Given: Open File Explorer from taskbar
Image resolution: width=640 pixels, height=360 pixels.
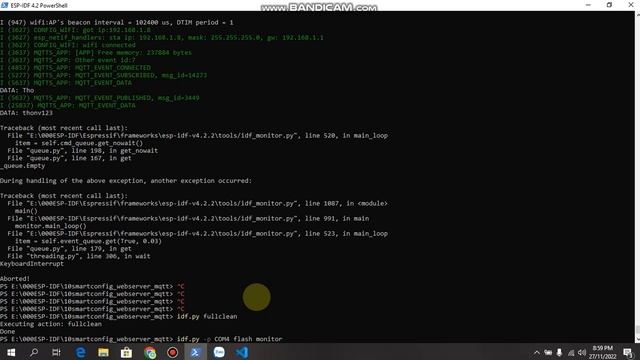Looking at the screenshot, I should (x=103, y=352).
